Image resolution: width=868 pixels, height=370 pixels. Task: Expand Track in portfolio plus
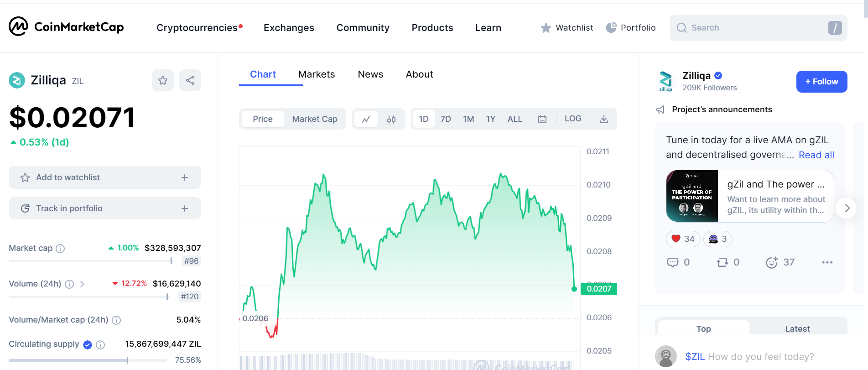point(185,208)
